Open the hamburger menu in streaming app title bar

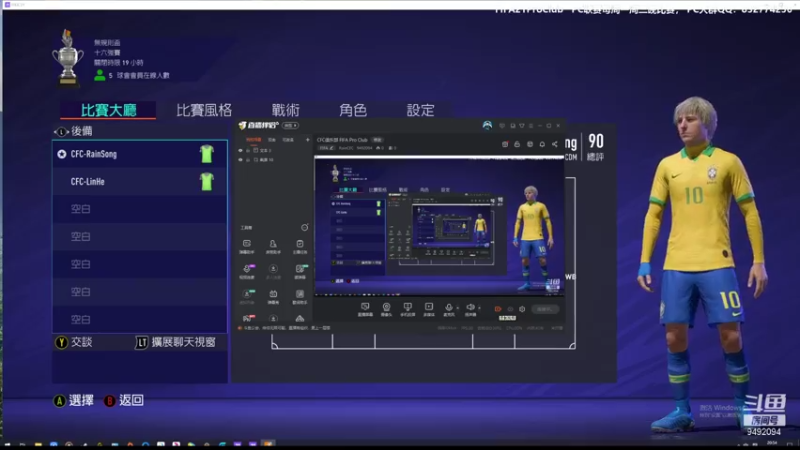point(531,126)
